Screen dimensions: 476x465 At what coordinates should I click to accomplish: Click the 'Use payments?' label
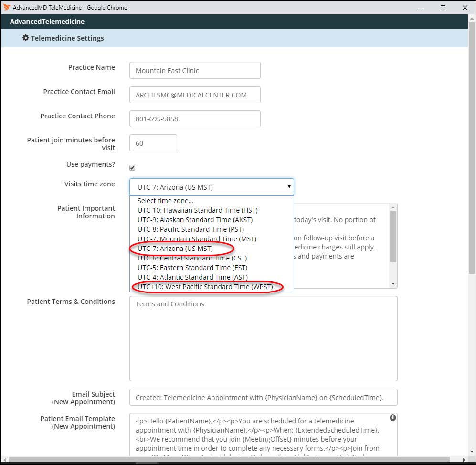pyautogui.click(x=91, y=164)
